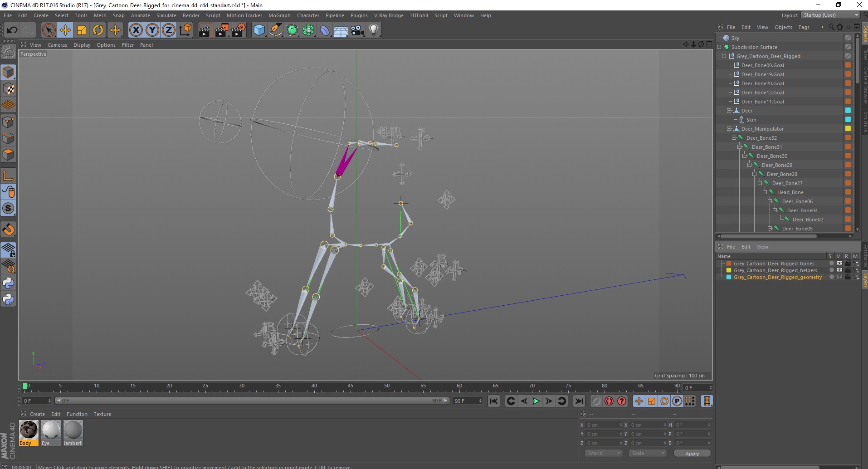Activate the Scale tool
Screen dimensions: 868x469
82,30
